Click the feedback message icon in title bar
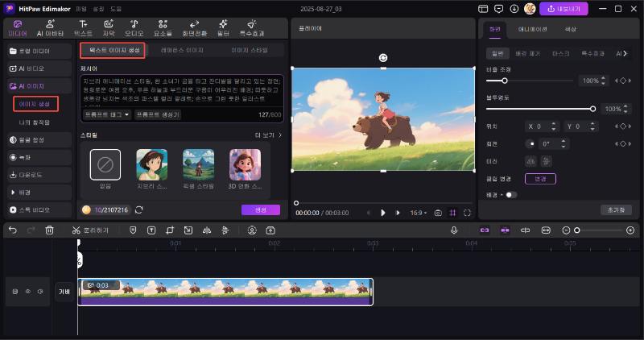This screenshot has width=644, height=340. coord(498,9)
